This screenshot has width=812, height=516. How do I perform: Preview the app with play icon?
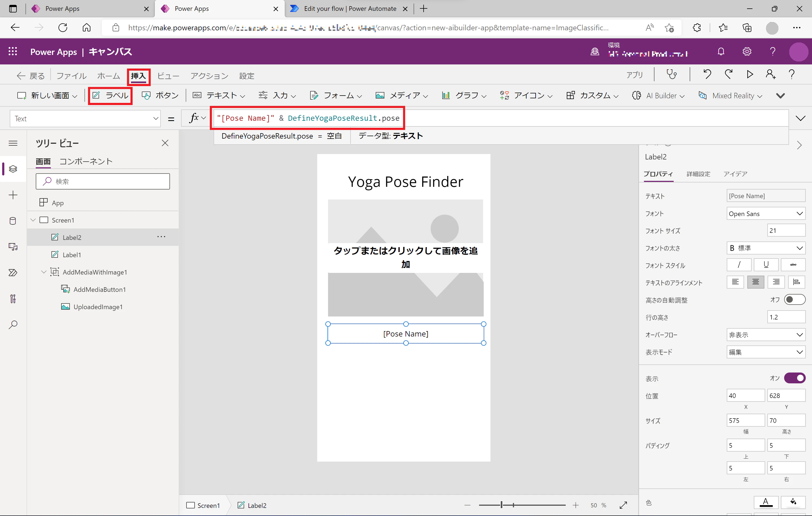tap(750, 74)
